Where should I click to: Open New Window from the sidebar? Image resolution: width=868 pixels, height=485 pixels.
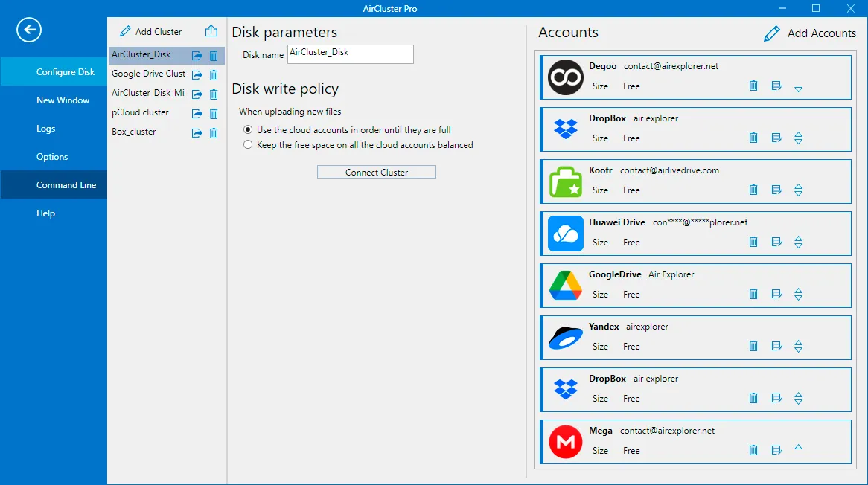pyautogui.click(x=54, y=100)
